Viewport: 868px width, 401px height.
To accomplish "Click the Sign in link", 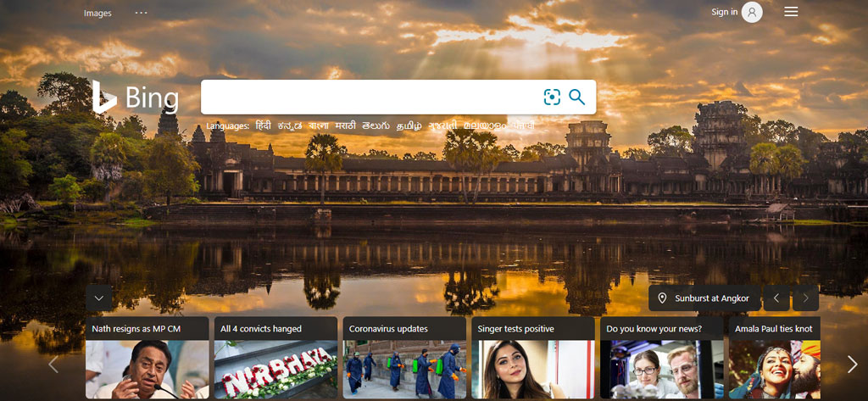I will pos(724,12).
